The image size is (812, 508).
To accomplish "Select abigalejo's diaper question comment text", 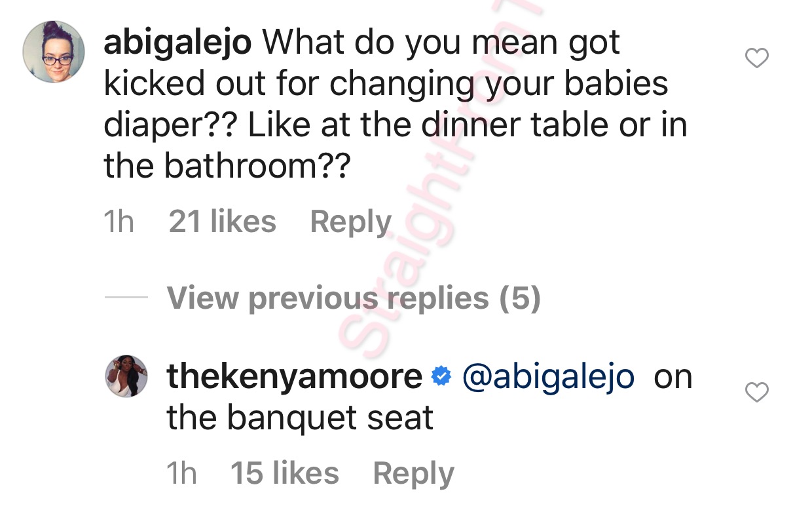I will tap(393, 125).
